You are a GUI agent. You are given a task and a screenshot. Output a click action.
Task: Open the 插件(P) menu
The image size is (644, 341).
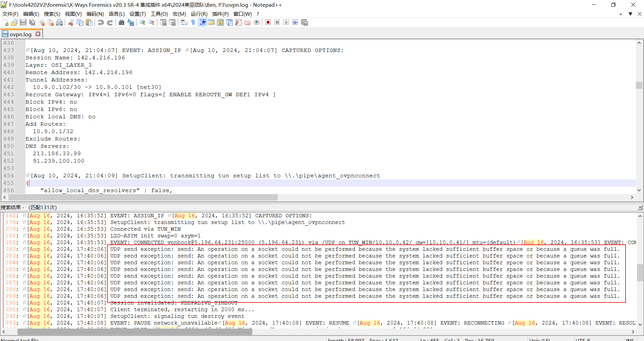point(220,14)
